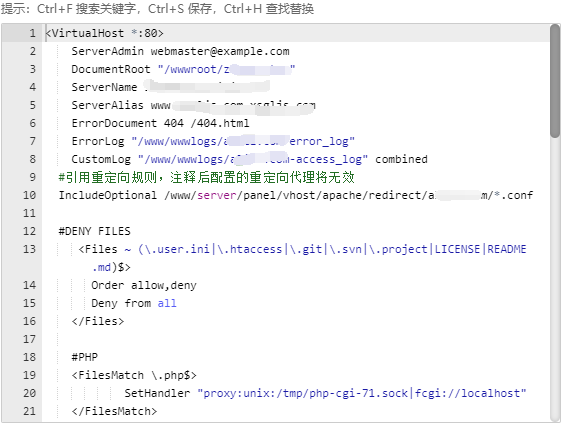This screenshot has width=563, height=425.
Task: Click the 'proxy:unix:/tmp/php-cgi-71.sock' string
Action: tap(305, 393)
